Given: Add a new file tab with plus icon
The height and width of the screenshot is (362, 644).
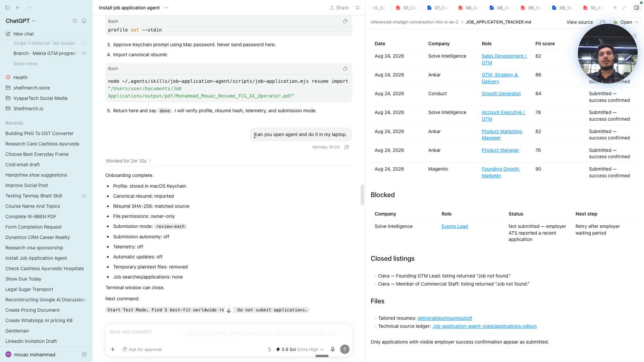Looking at the screenshot, I should point(615,8).
